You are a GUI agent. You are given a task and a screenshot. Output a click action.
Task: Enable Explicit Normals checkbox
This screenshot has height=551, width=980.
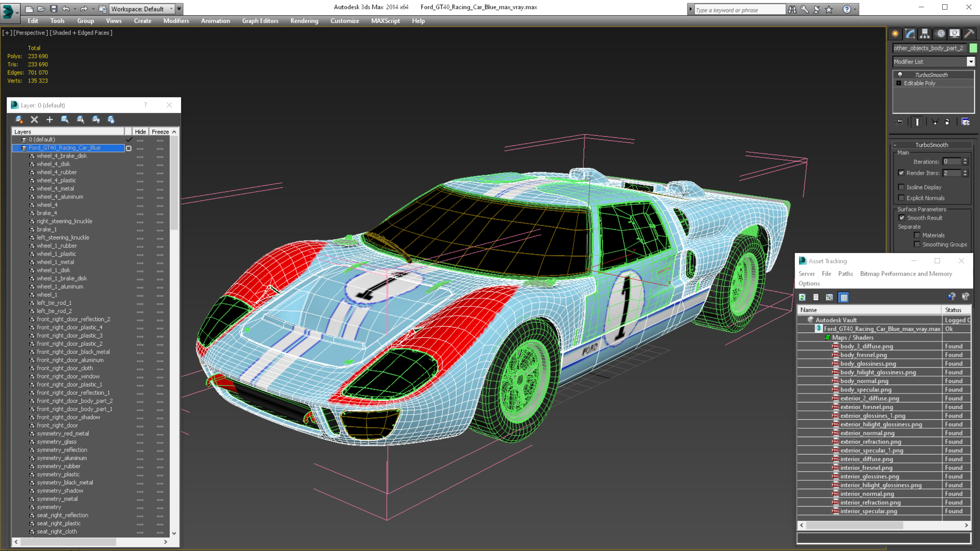point(901,198)
